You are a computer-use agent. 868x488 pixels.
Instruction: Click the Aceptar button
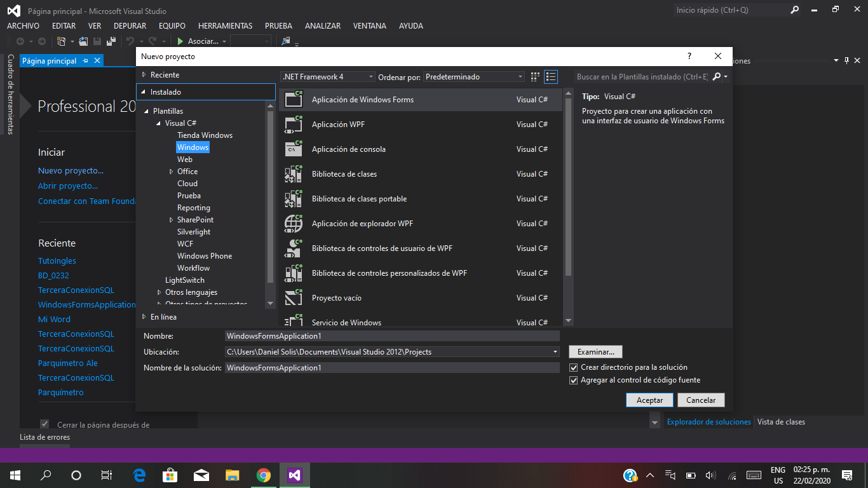pyautogui.click(x=649, y=400)
